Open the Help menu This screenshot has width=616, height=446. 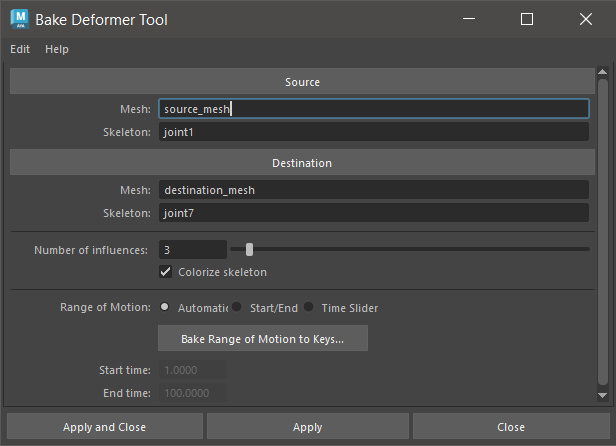(57, 49)
